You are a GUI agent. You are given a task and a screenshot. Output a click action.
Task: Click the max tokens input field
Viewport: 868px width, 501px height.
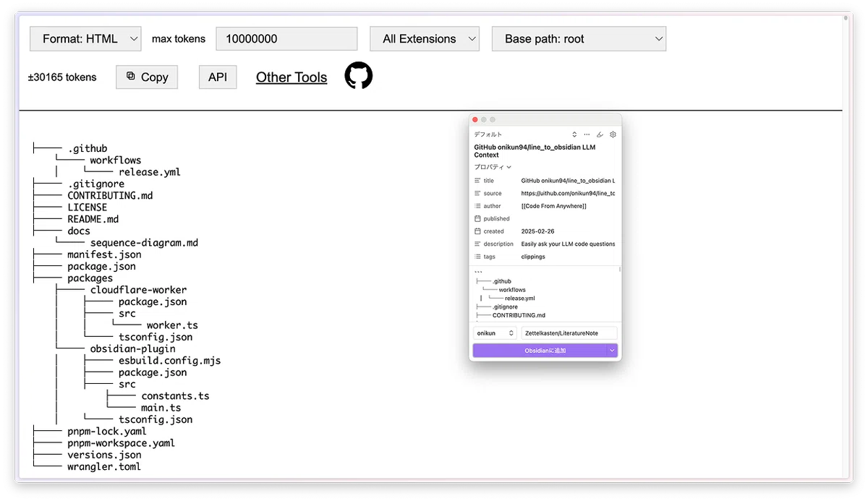(286, 39)
